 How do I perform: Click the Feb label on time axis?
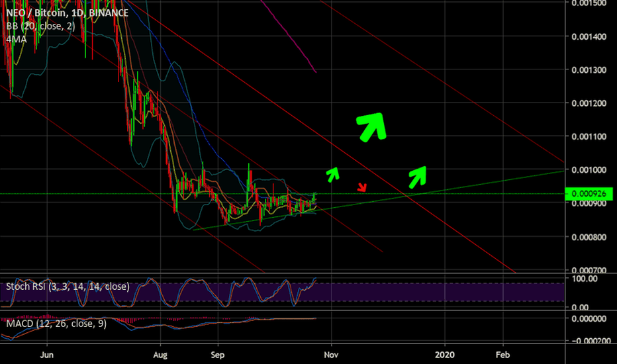coord(503,355)
